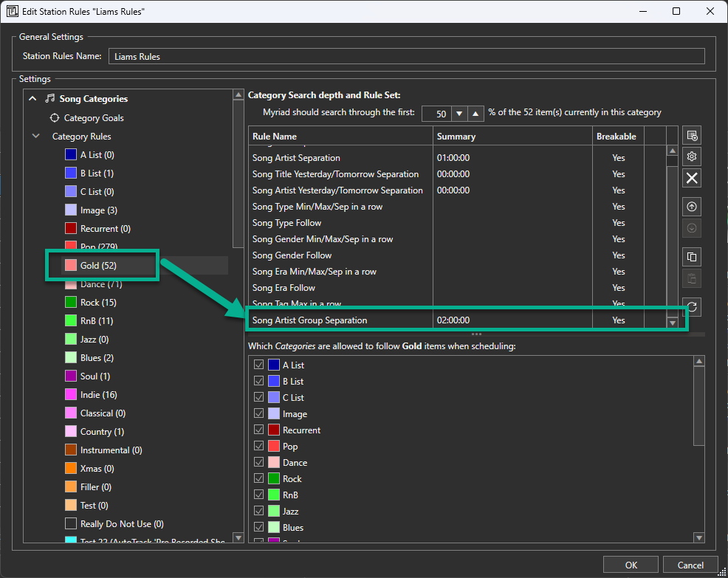Click the target icon beside Category Goals

coord(55,118)
